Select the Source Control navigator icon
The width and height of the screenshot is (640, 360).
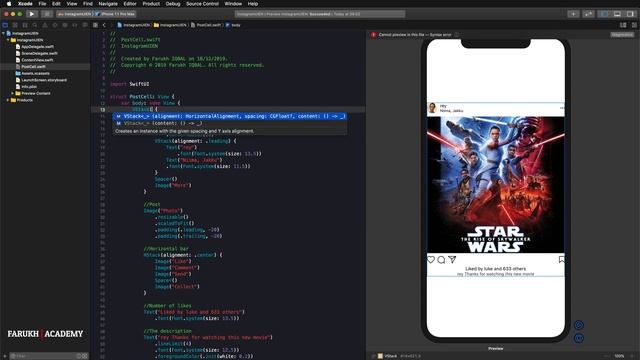click(x=15, y=25)
